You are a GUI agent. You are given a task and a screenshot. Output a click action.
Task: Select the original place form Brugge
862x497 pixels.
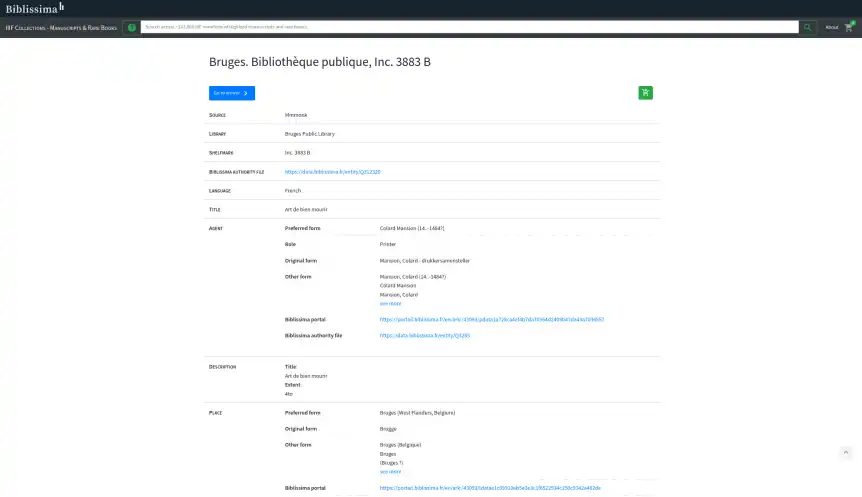pos(388,429)
